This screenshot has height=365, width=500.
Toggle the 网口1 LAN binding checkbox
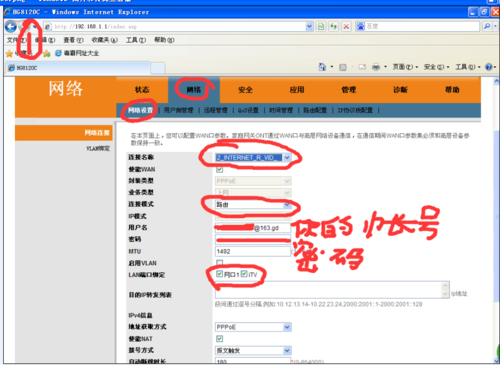(x=219, y=274)
